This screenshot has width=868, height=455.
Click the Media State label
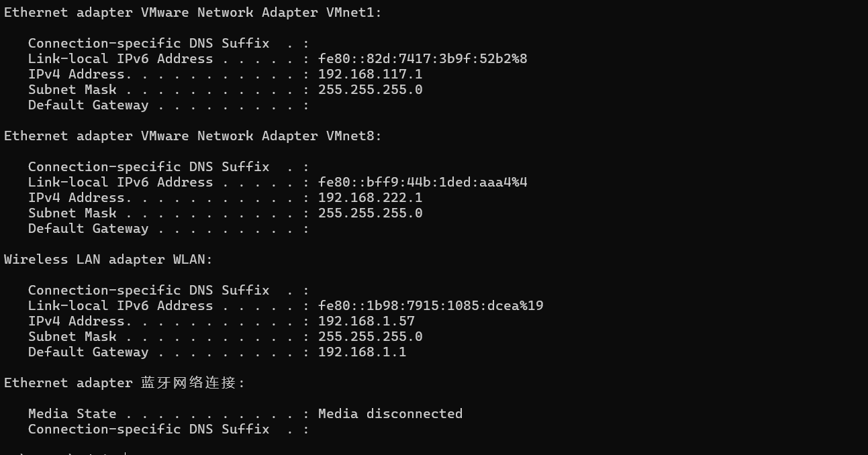(x=72, y=413)
